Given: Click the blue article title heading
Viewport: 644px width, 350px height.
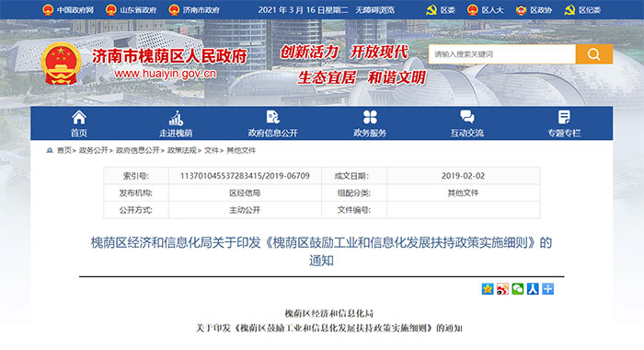Looking at the screenshot, I should 321,251.
